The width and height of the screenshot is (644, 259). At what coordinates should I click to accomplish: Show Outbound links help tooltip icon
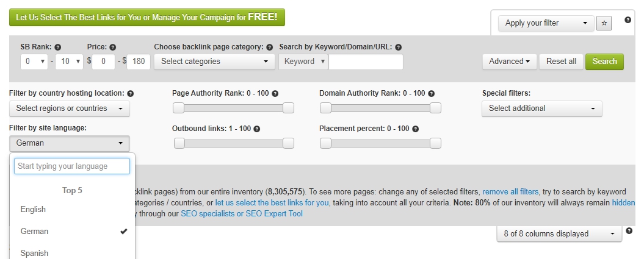pos(257,129)
